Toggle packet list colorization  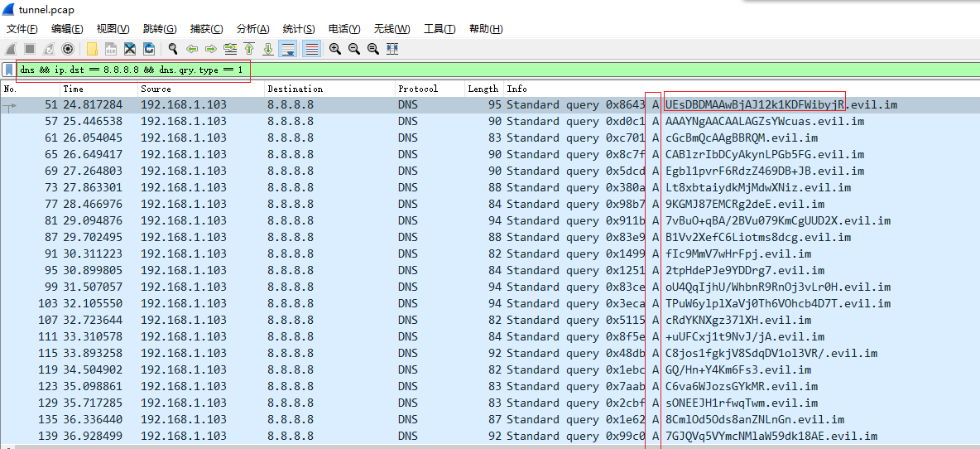pyautogui.click(x=311, y=49)
